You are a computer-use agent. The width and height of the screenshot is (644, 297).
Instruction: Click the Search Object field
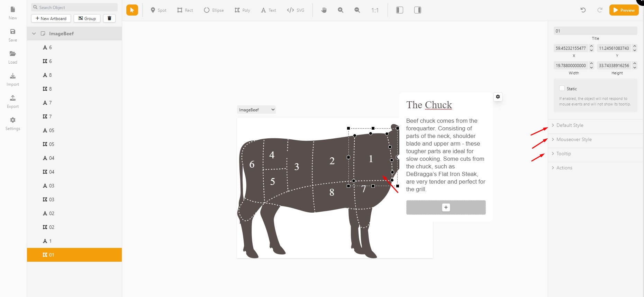[74, 7]
